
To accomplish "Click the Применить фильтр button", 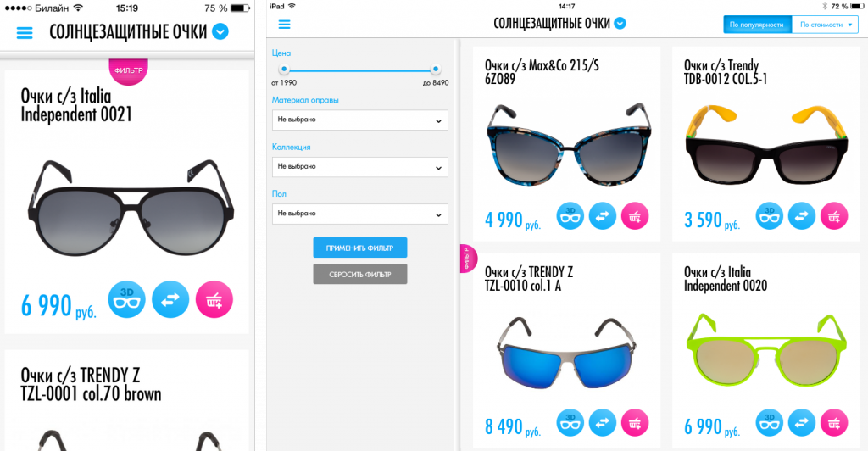I will [359, 248].
